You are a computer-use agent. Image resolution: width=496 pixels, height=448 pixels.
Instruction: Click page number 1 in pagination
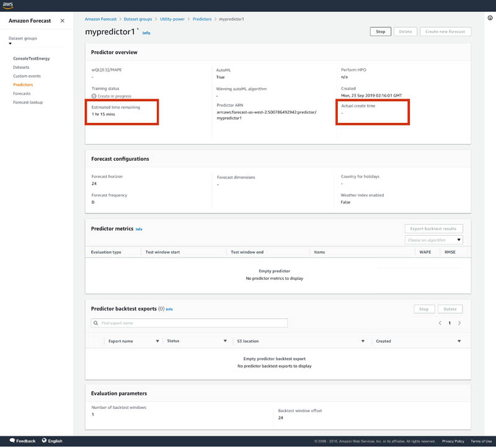[x=449, y=323]
